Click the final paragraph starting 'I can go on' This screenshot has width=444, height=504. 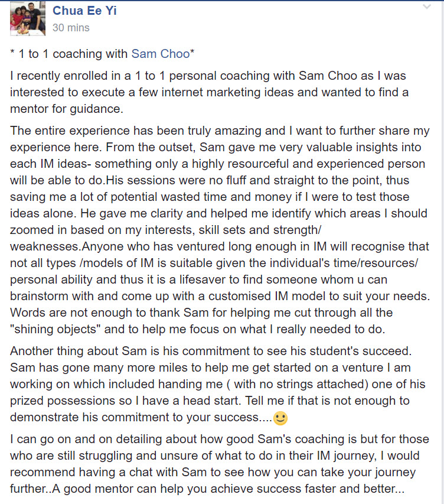220,464
